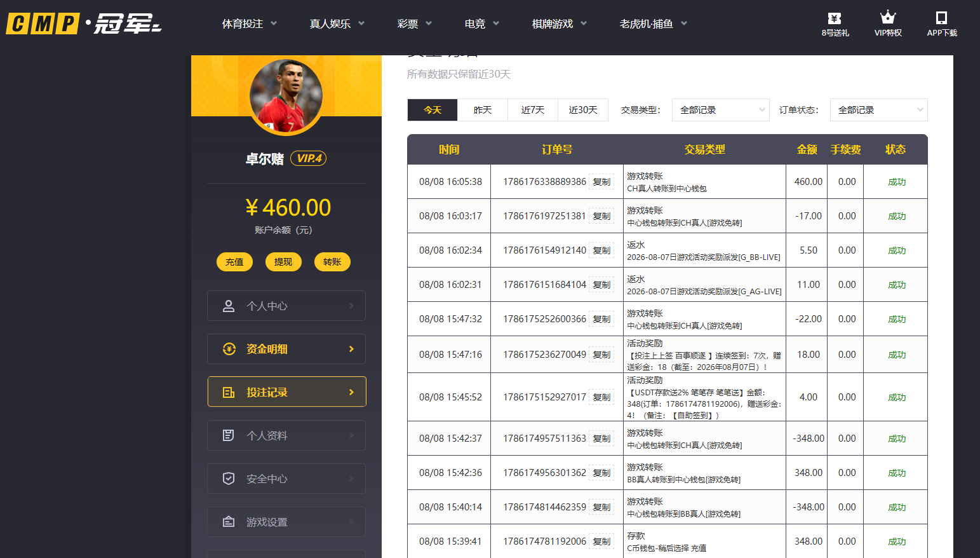Click the 08/08 16:05:38 time cell
The width and height of the screenshot is (980, 558).
450,182
